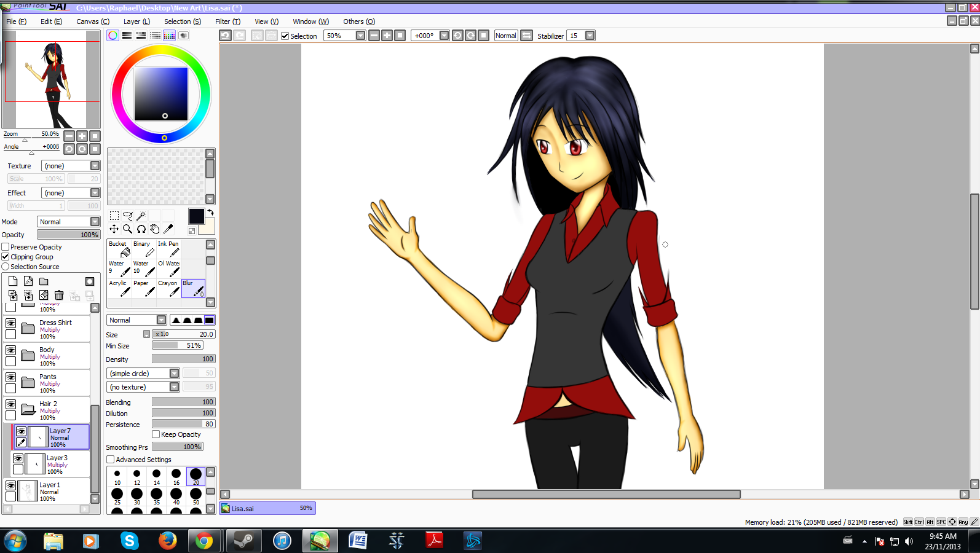This screenshot has height=553, width=980.
Task: Hide the Dress Shirt layer folder
Action: tap(11, 323)
